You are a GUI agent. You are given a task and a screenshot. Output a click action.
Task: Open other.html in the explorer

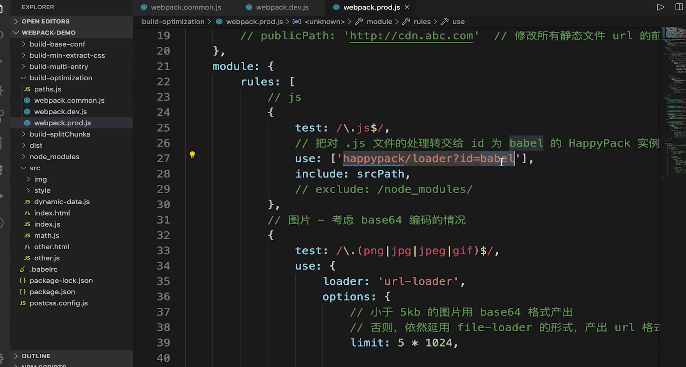point(52,247)
